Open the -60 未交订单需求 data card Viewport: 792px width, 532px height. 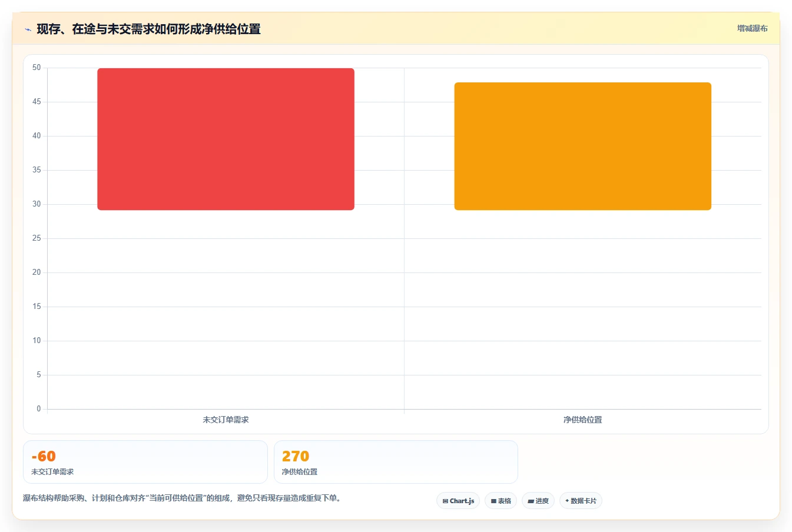(145, 462)
